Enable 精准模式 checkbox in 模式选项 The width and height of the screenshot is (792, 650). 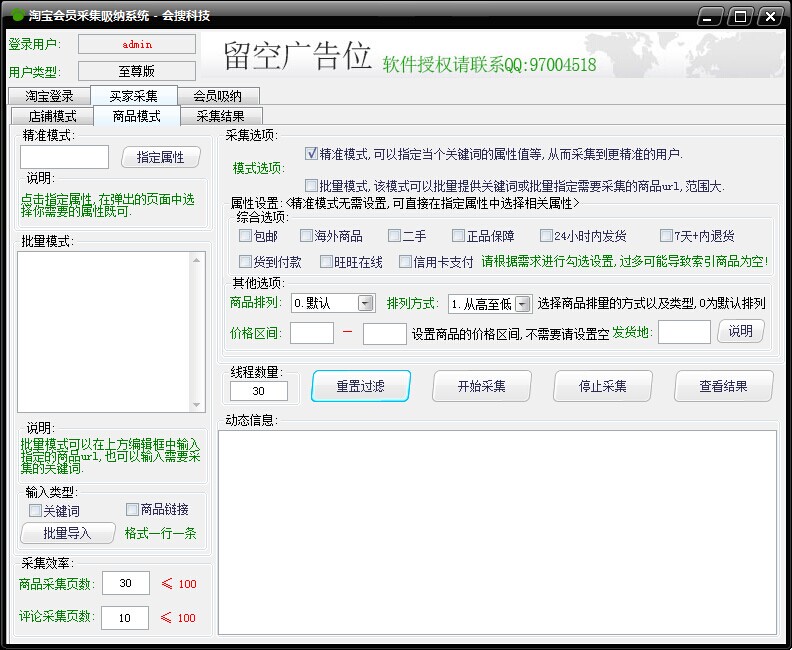tap(311, 153)
